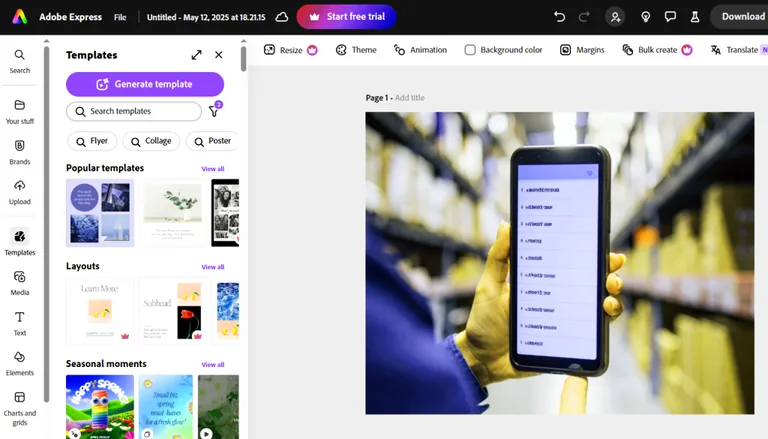Click the document title Untitled - May 12
The image size is (768, 439).
(x=206, y=17)
